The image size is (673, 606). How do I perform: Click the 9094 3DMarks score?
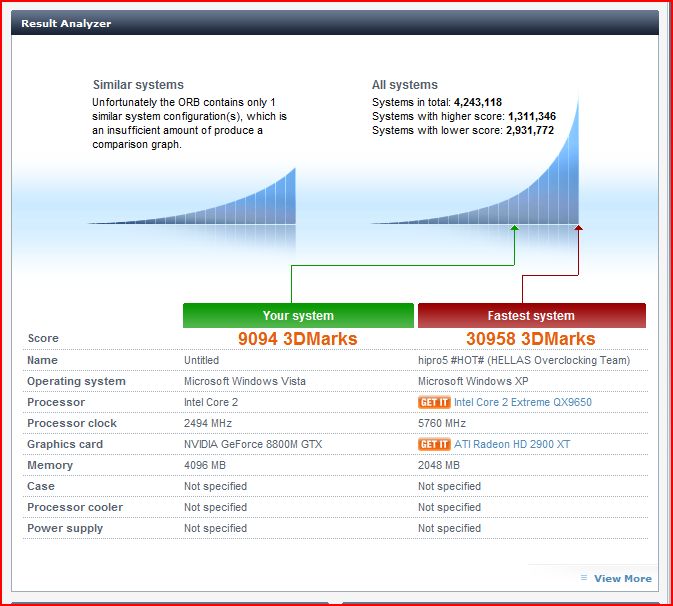click(x=298, y=339)
